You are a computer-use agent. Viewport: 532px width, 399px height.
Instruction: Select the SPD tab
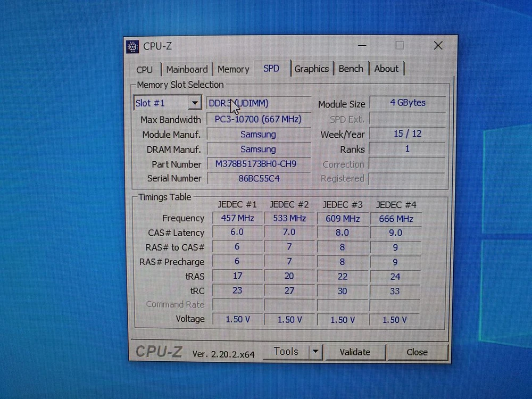(x=271, y=69)
